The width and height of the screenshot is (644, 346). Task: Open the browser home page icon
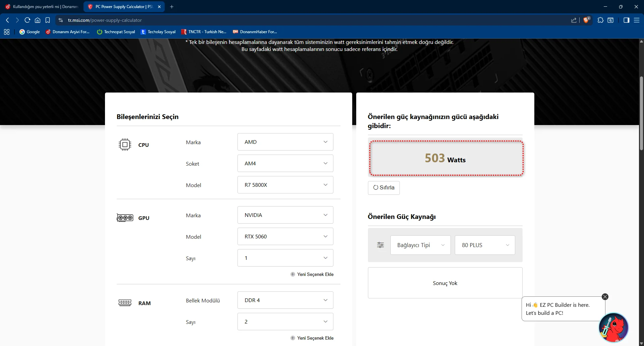38,20
